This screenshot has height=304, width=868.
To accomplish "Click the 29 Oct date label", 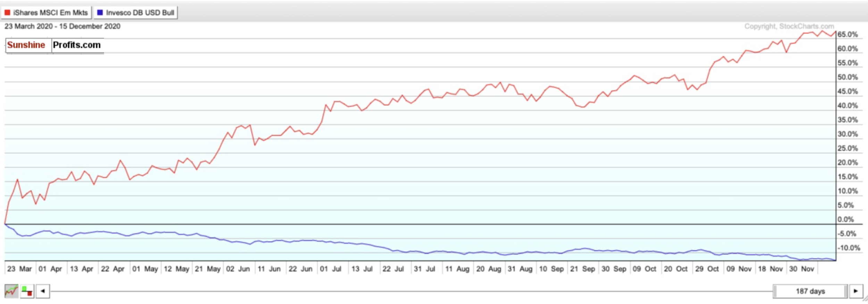I will (707, 269).
